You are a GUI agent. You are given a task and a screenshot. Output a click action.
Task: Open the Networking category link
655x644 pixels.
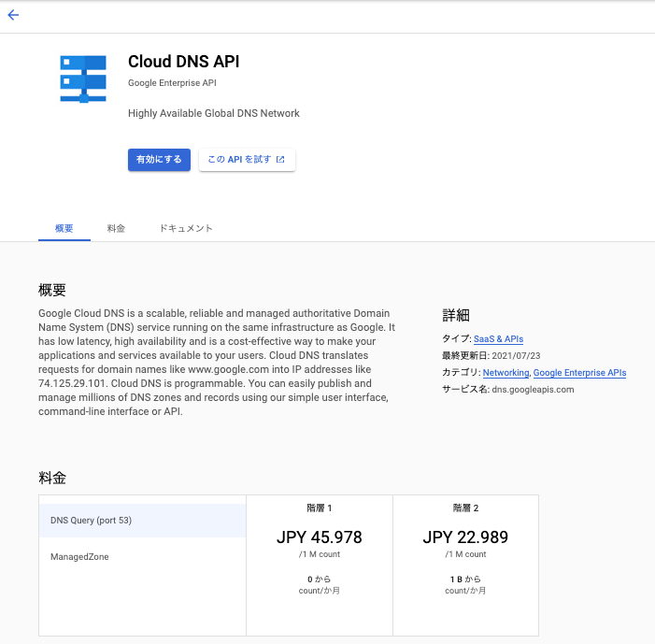[505, 372]
